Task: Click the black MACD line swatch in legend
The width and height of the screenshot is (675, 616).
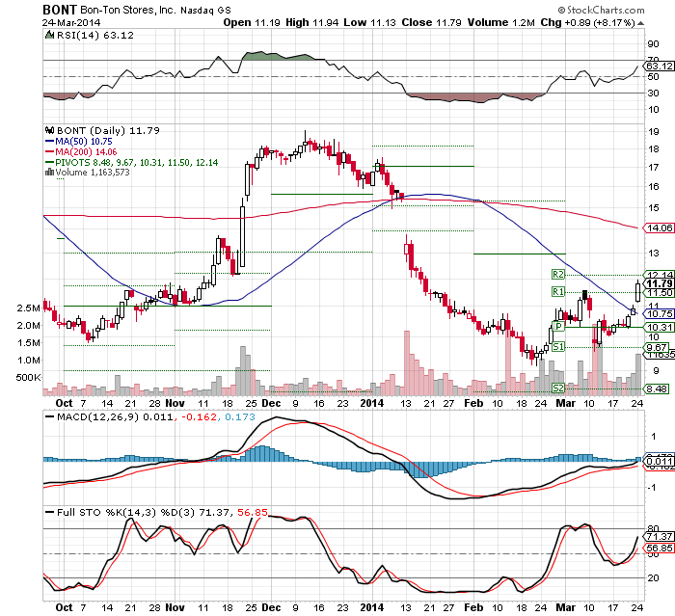Action: coord(49,416)
